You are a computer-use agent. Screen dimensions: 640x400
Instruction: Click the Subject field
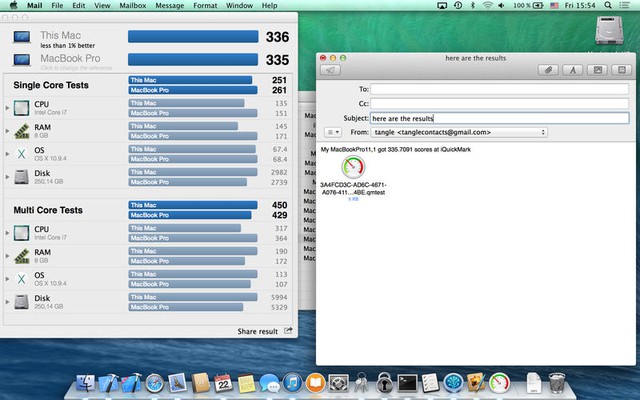pyautogui.click(x=500, y=118)
